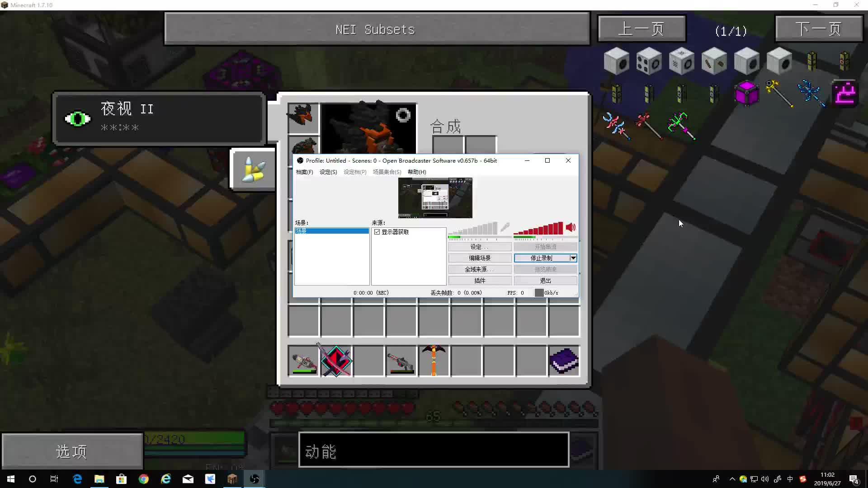Pick the purple book in the hotbar

[564, 361]
